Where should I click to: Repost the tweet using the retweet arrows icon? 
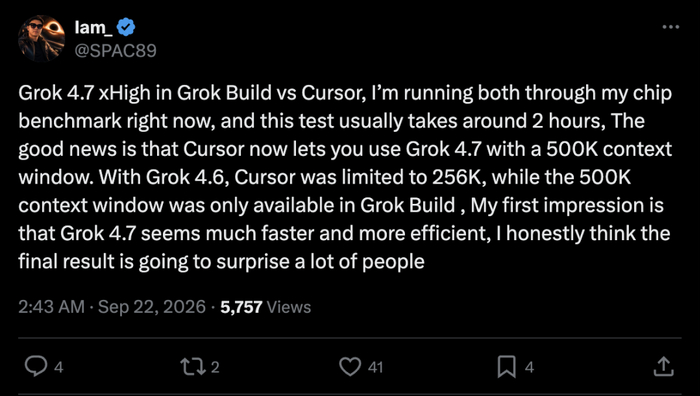tap(193, 367)
